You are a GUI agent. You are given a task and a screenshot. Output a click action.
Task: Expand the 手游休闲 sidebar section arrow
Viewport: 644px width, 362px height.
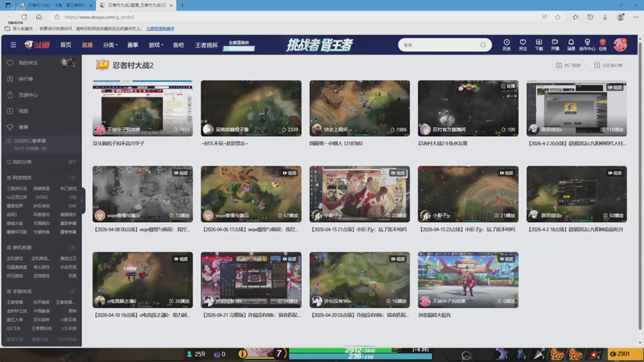tap(72, 291)
